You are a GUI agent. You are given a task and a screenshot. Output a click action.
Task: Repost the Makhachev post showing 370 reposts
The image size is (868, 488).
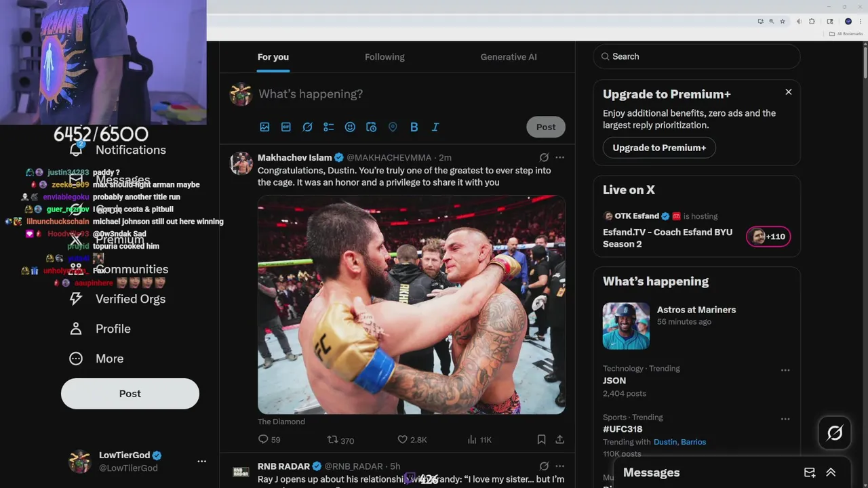[340, 440]
